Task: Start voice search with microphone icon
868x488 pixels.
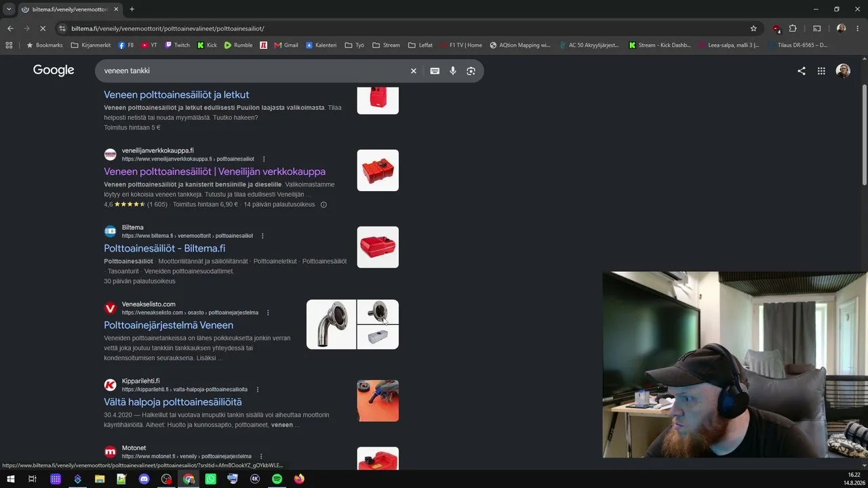Action: pyautogui.click(x=453, y=70)
